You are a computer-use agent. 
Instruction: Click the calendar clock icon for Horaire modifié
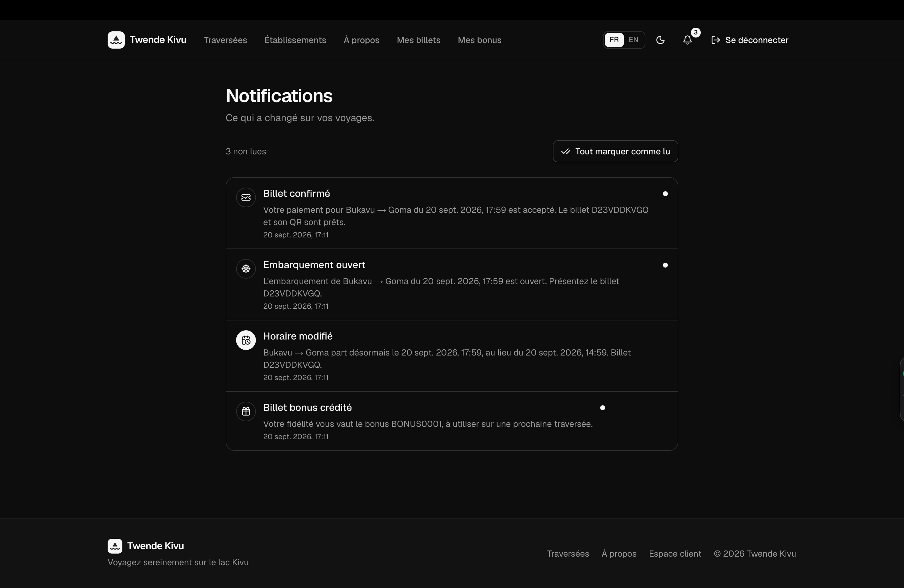[x=246, y=340]
